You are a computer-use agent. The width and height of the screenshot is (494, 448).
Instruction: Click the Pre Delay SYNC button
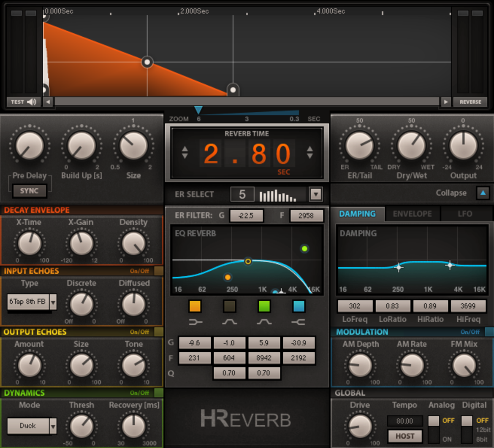(29, 191)
